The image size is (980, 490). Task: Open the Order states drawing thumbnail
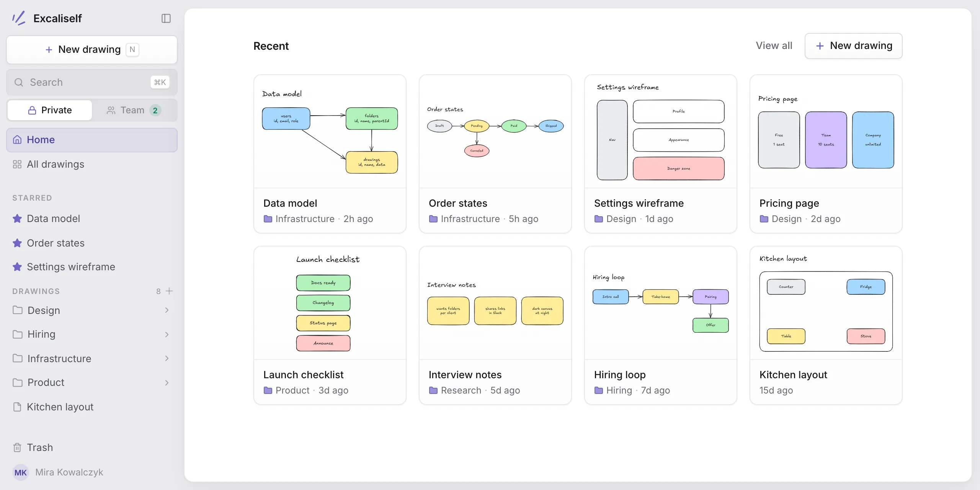(x=495, y=131)
